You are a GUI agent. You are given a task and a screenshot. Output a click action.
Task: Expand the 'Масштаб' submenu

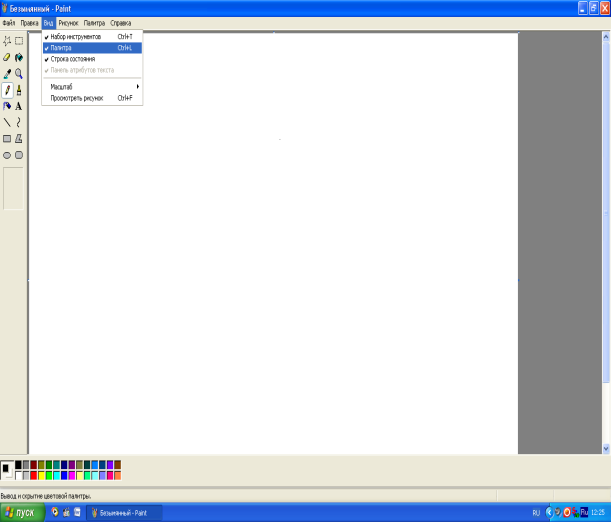point(92,86)
